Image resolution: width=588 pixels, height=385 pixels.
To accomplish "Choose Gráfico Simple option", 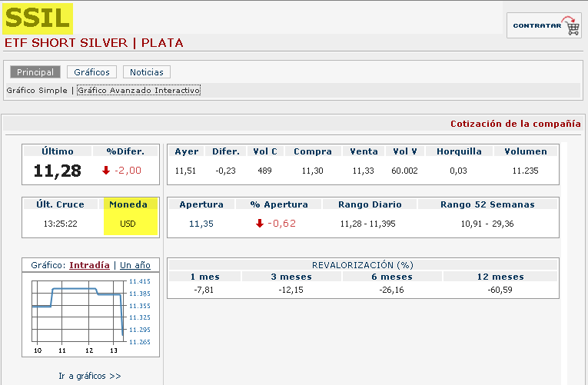I will click(x=37, y=91).
